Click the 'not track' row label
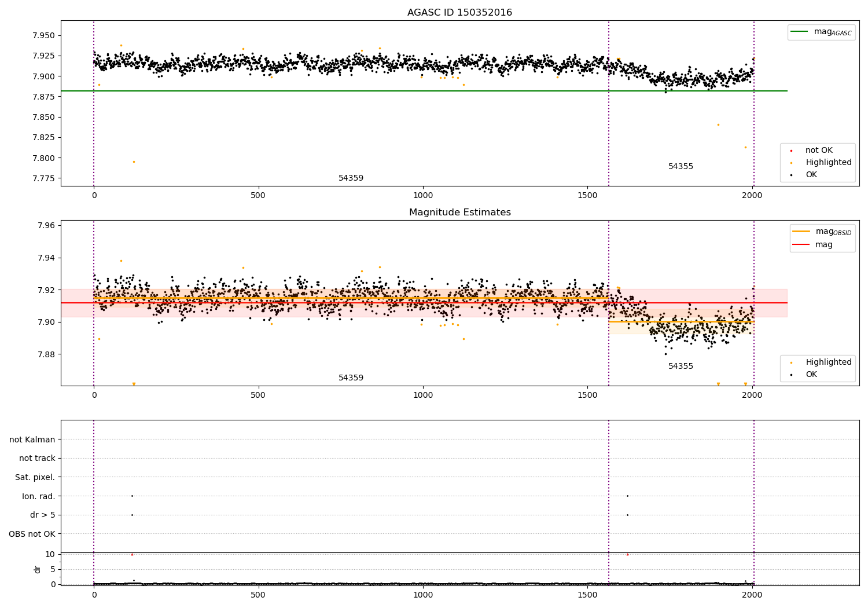 (37, 459)
